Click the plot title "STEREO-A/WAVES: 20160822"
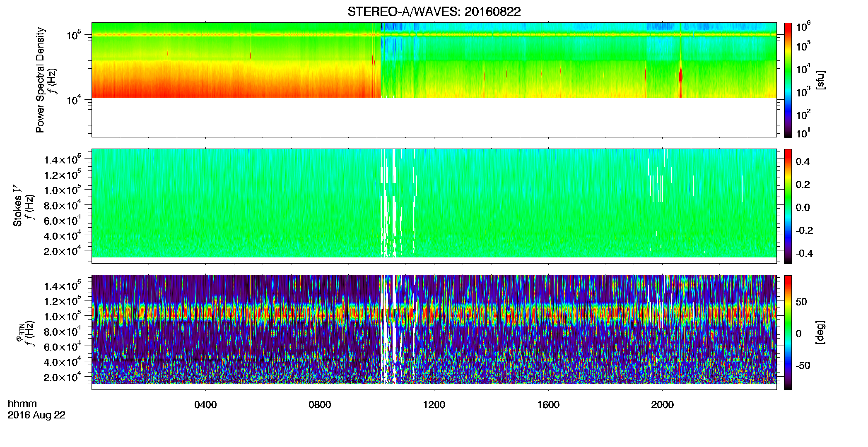 [434, 12]
